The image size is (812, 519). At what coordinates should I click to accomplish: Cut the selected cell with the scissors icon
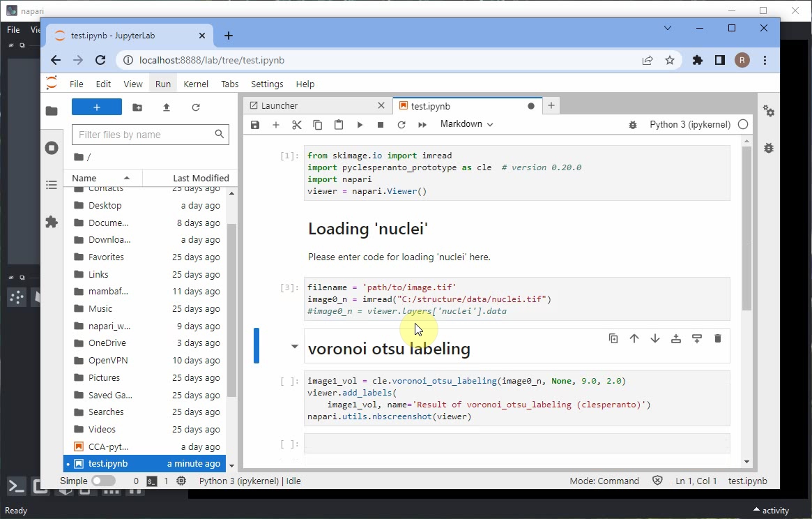[x=297, y=125]
